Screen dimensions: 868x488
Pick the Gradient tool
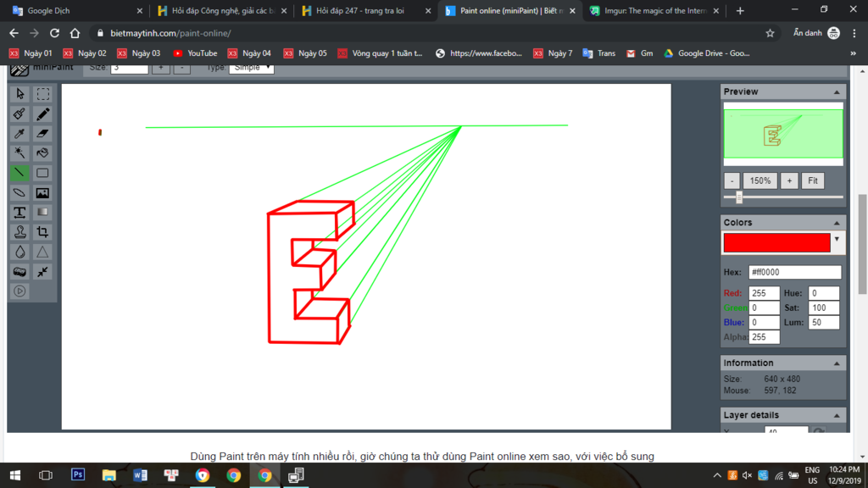click(42, 213)
